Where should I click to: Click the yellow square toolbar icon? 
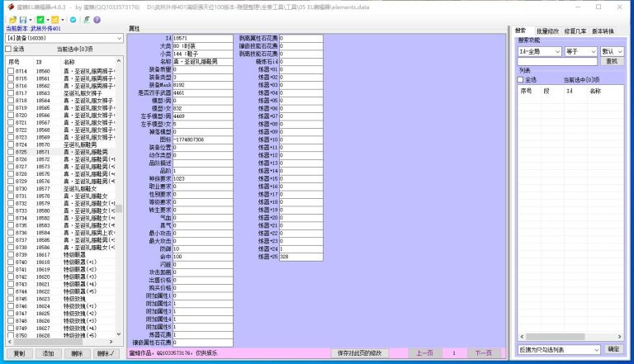[x=55, y=20]
